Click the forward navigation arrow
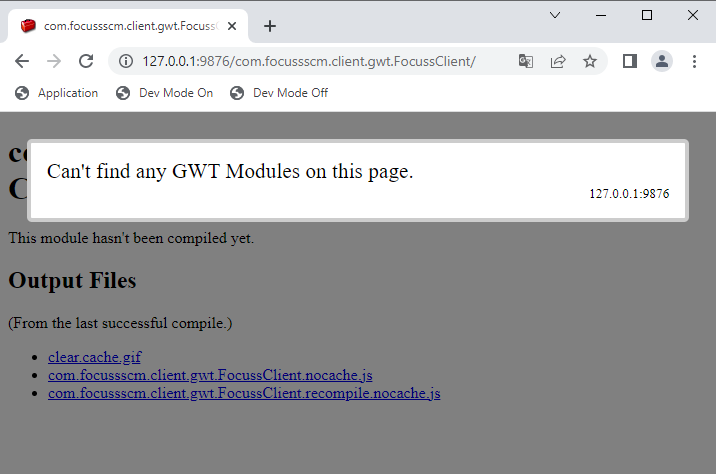 (x=54, y=61)
